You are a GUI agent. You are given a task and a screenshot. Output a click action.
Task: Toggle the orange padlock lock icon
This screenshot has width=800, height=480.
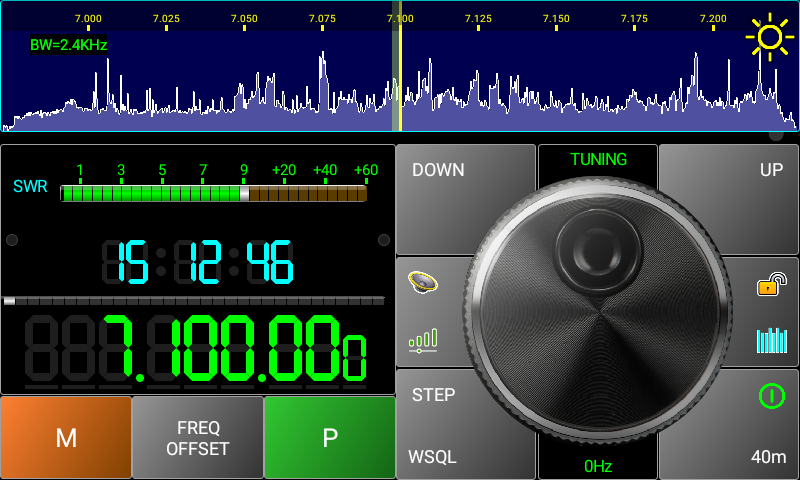pyautogui.click(x=767, y=287)
